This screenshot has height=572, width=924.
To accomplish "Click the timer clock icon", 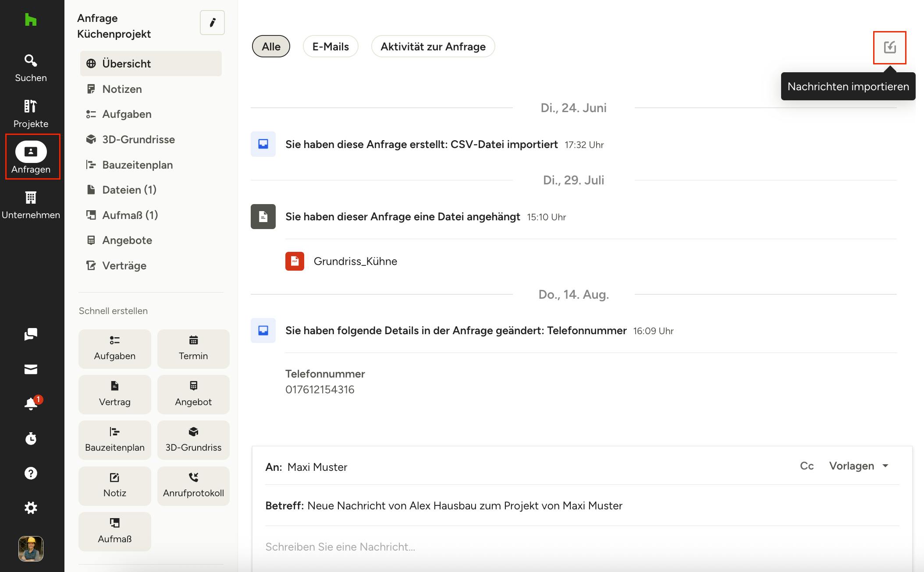I will click(31, 438).
